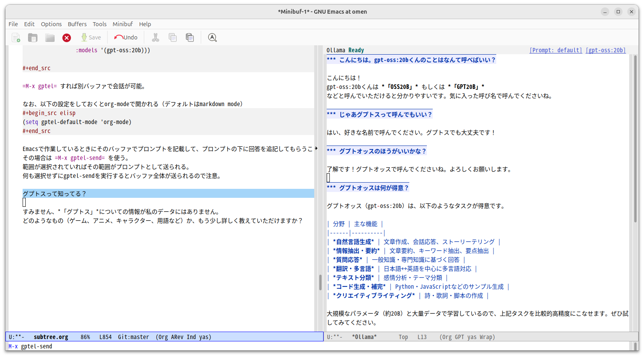Click the table cell *自然言語生成*

point(353,242)
